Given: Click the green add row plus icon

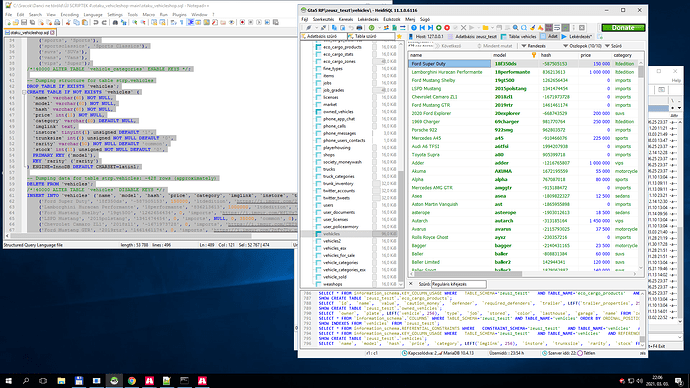Looking at the screenshot, I should point(439,28).
